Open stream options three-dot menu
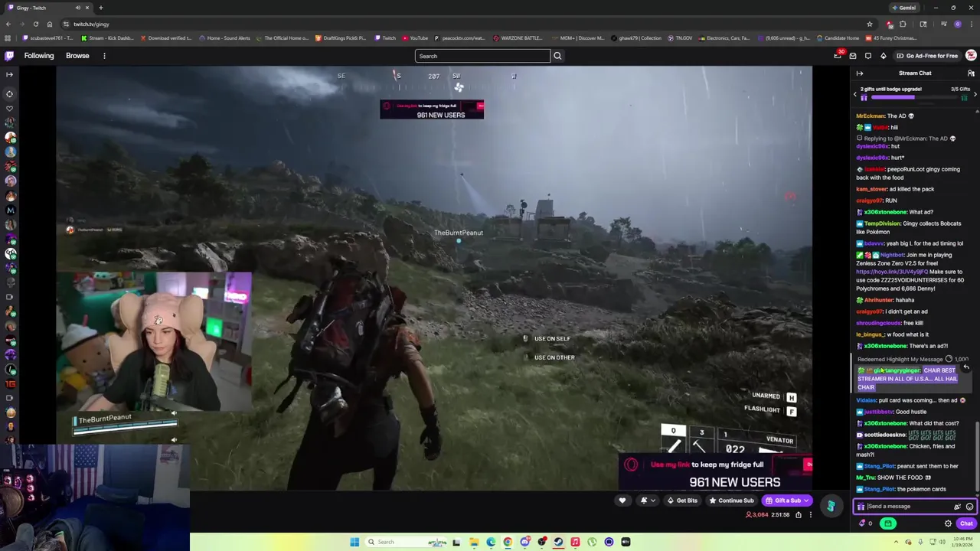This screenshot has width=980, height=551. (811, 515)
